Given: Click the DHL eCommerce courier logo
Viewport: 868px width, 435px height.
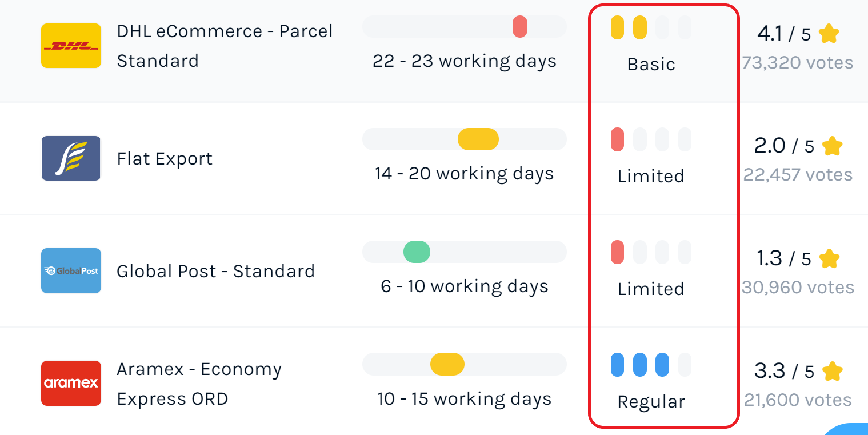Looking at the screenshot, I should 71,46.
